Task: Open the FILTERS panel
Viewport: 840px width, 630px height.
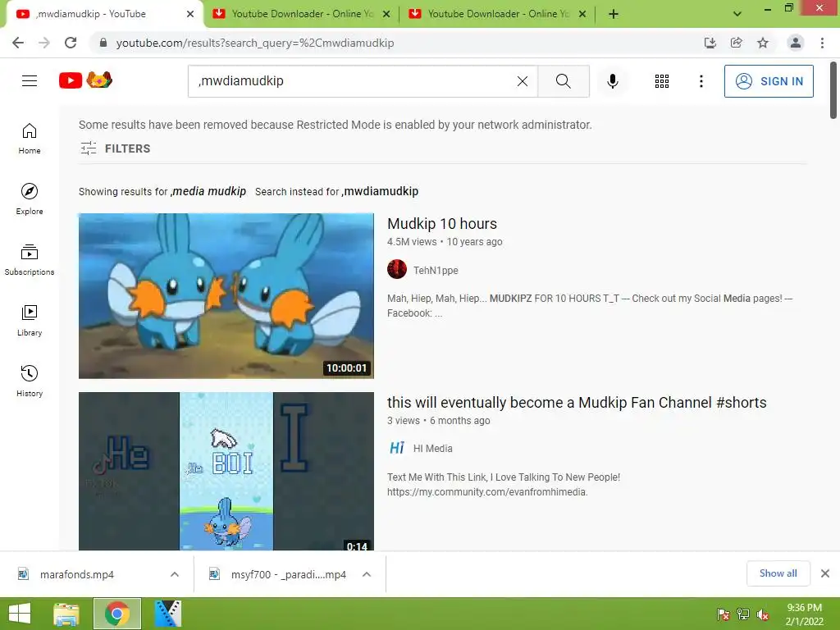Action: 115,148
